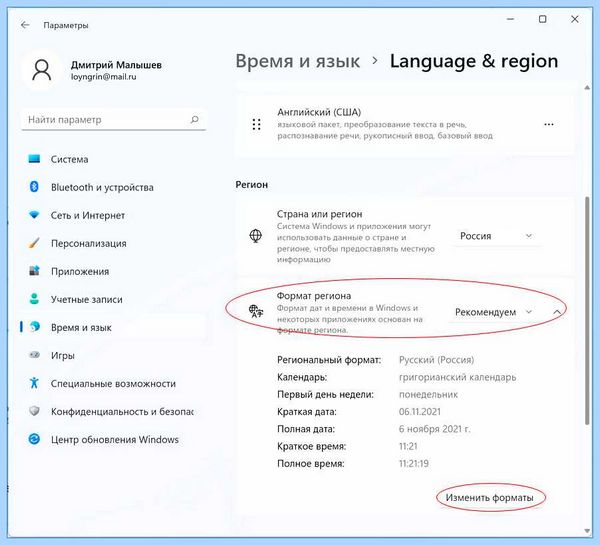This screenshot has height=545, width=600.
Task: Open Приложения settings section
Action: (113, 271)
